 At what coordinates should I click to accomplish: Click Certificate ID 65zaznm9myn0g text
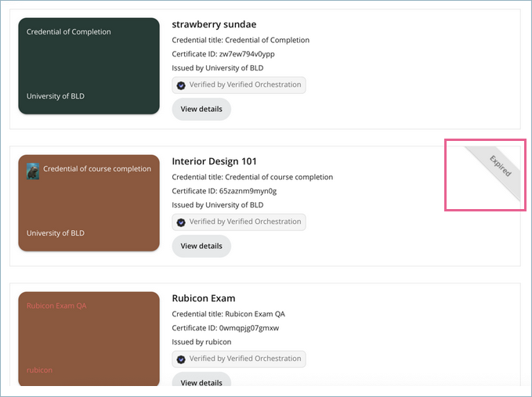(x=224, y=191)
